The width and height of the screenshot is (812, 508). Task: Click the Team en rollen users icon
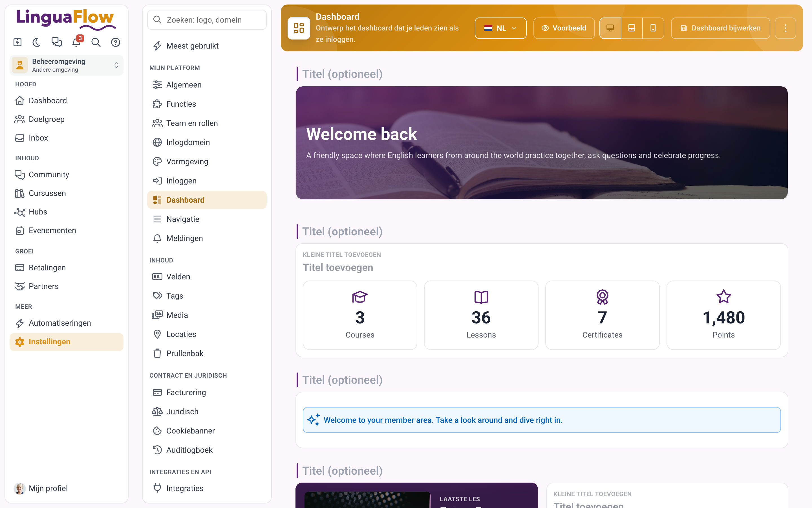tap(157, 123)
